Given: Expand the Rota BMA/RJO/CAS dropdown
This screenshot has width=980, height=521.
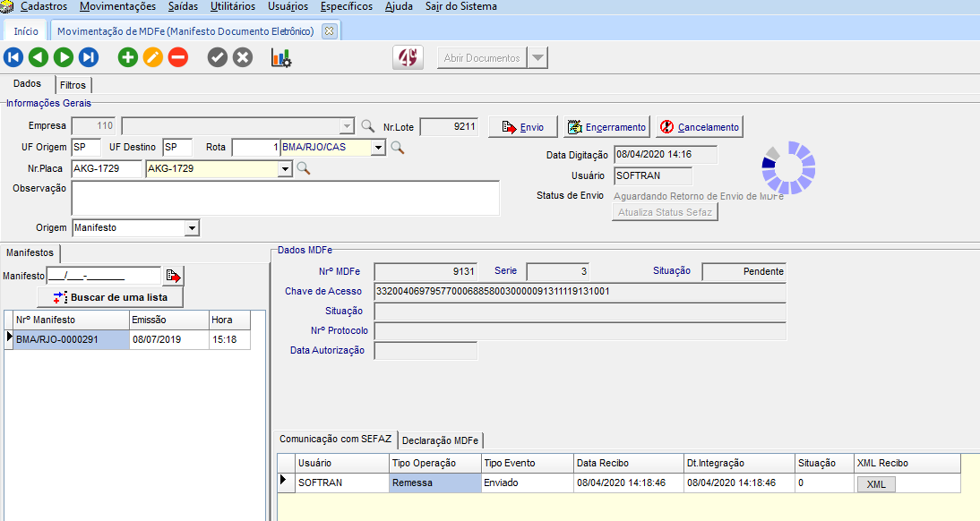Looking at the screenshot, I should (379, 147).
